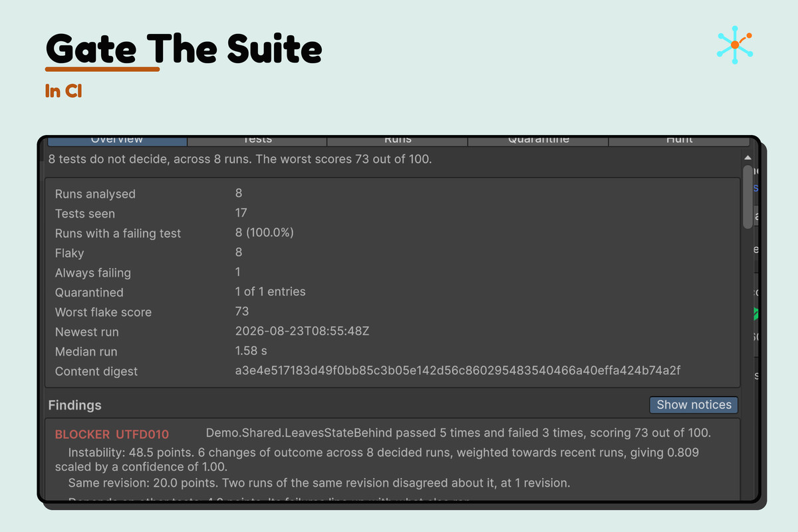Open the Runs tab
The image size is (798, 532).
398,141
